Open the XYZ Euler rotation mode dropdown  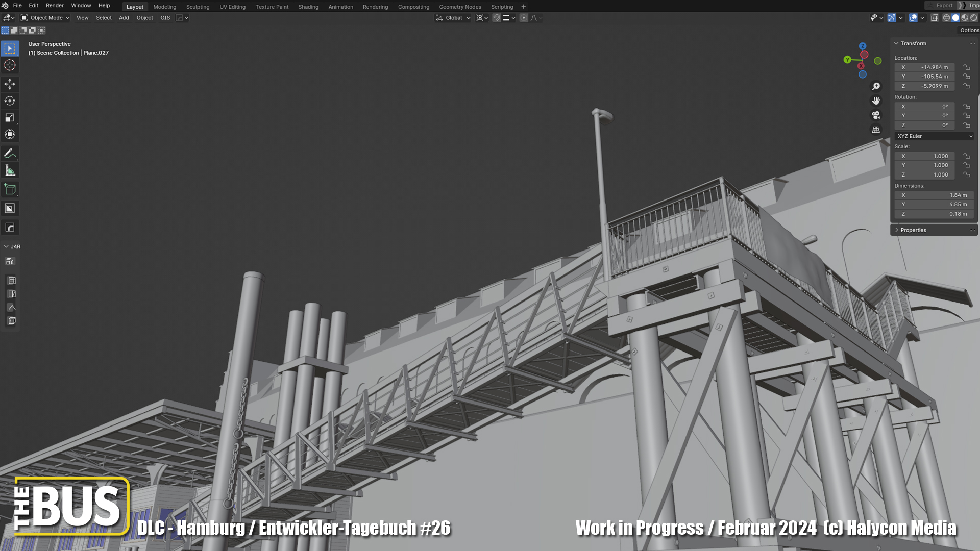tap(934, 136)
